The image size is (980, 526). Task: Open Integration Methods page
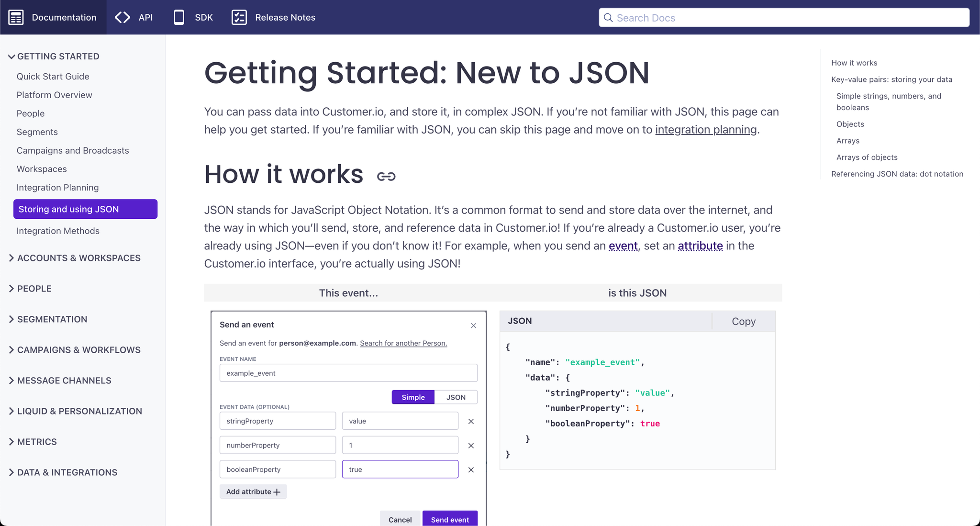point(58,231)
